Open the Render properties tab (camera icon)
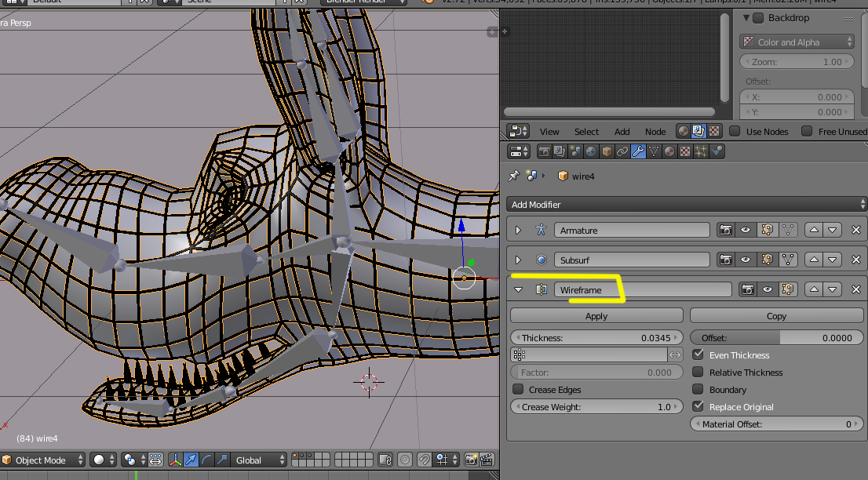This screenshot has width=868, height=480. tap(543, 151)
